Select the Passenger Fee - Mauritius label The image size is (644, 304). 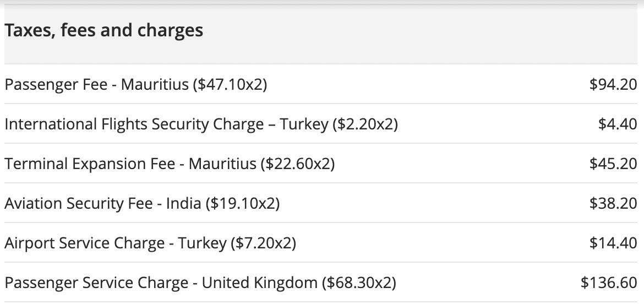(x=96, y=85)
